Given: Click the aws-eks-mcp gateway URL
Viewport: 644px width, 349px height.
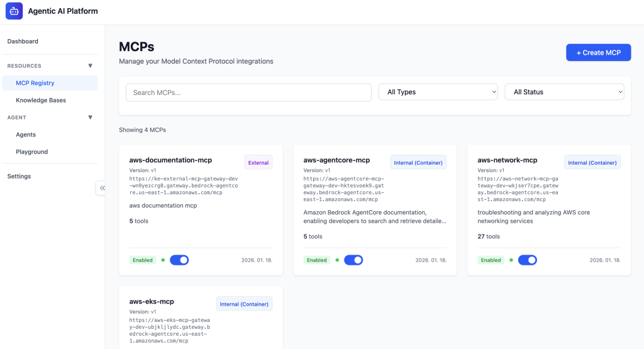Looking at the screenshot, I should [170, 330].
